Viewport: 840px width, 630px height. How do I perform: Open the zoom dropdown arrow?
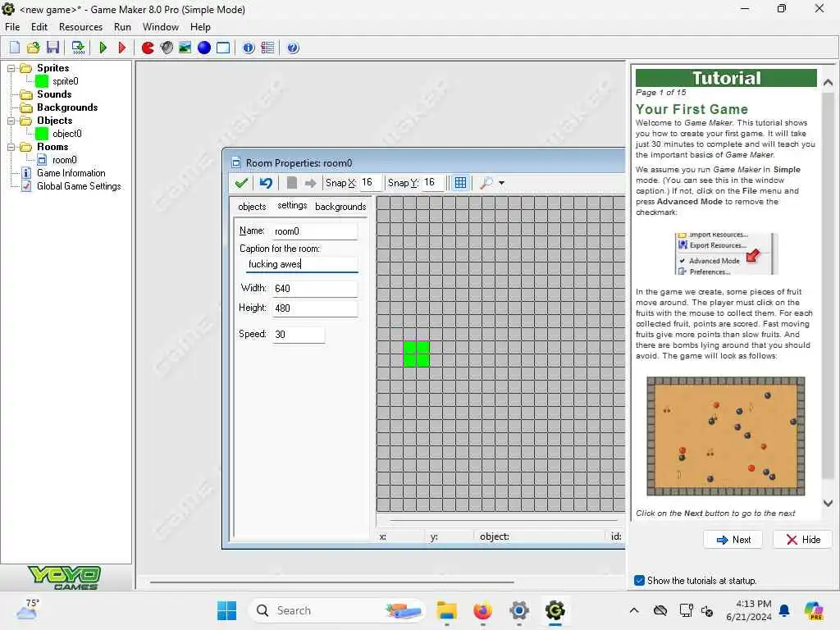point(501,183)
